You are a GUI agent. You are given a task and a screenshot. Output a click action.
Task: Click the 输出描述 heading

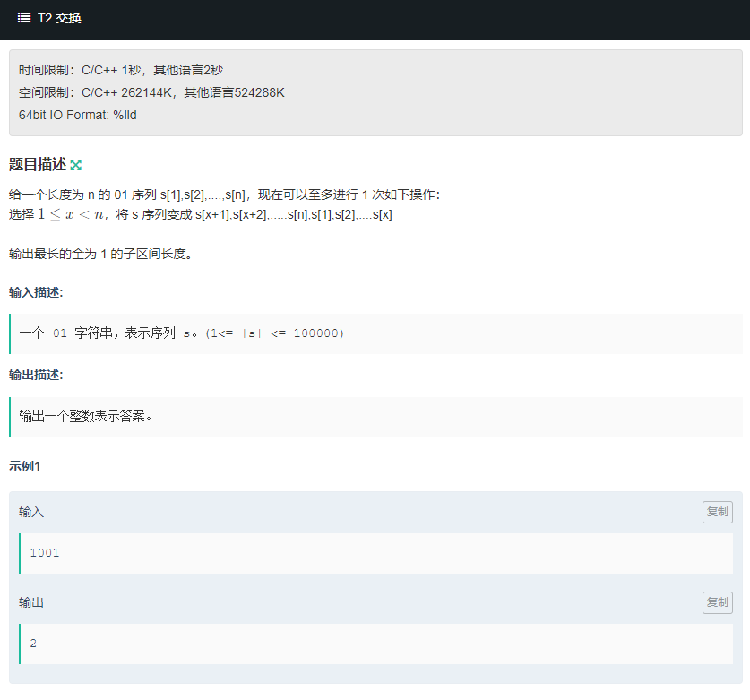pos(36,375)
